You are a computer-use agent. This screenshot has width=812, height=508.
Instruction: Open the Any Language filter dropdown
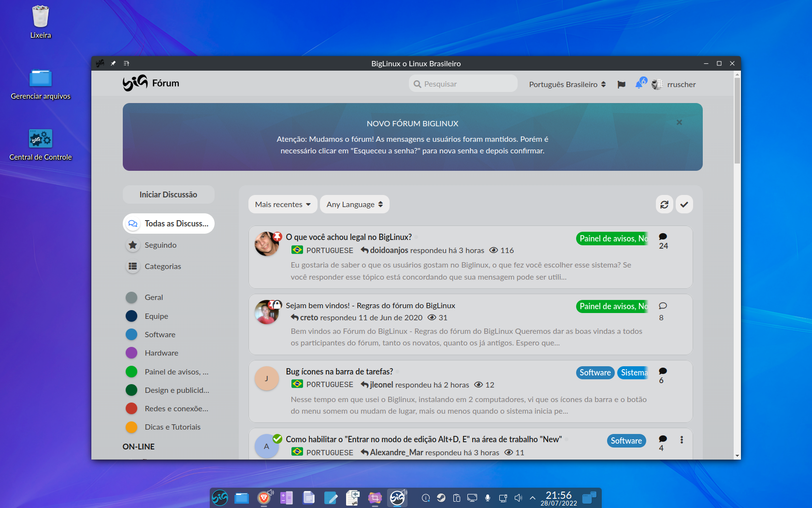point(355,204)
